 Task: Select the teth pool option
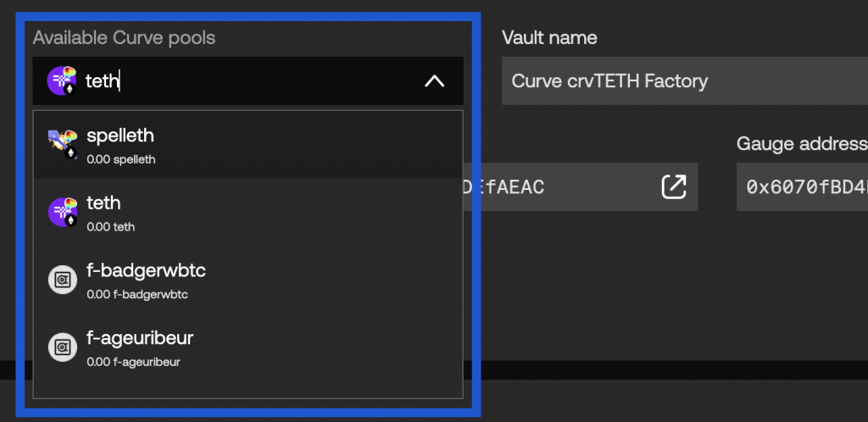click(248, 213)
